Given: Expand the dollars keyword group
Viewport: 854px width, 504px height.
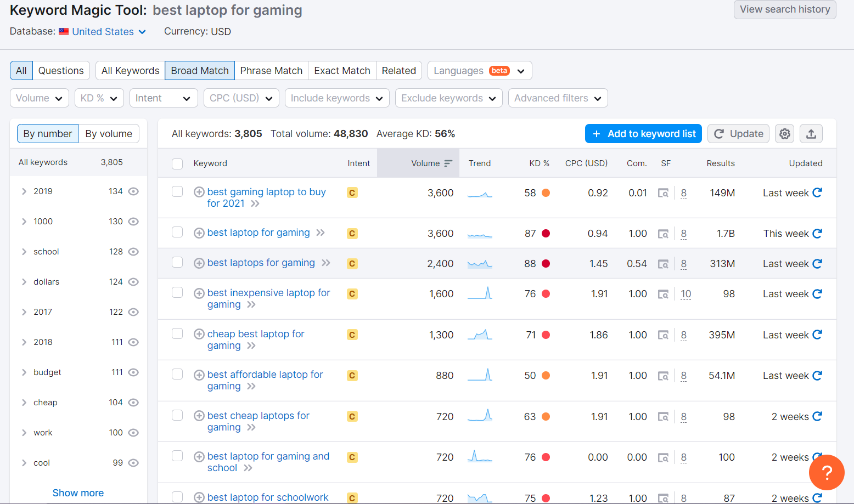Looking at the screenshot, I should click(24, 282).
